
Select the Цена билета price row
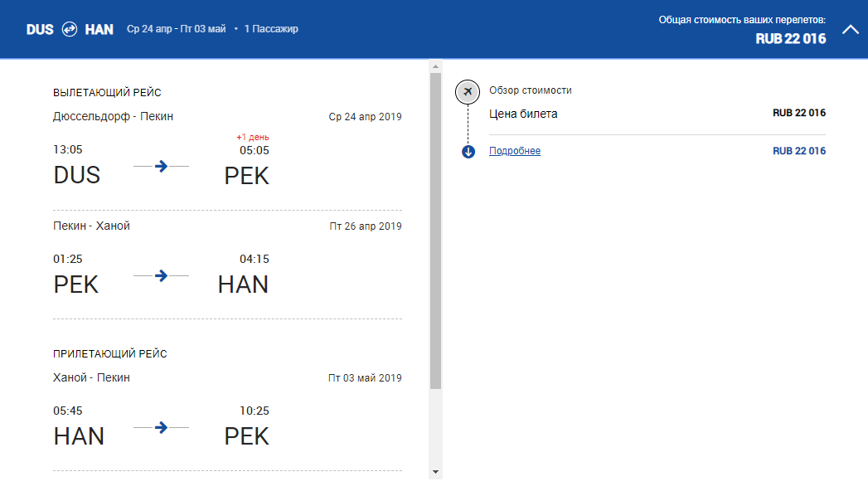657,114
